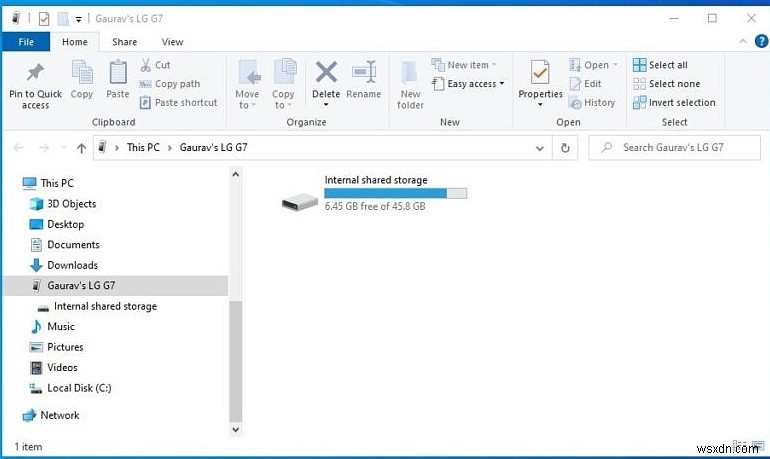This screenshot has height=459, width=770.
Task: Click the Copy to icon
Action: coord(284,72)
